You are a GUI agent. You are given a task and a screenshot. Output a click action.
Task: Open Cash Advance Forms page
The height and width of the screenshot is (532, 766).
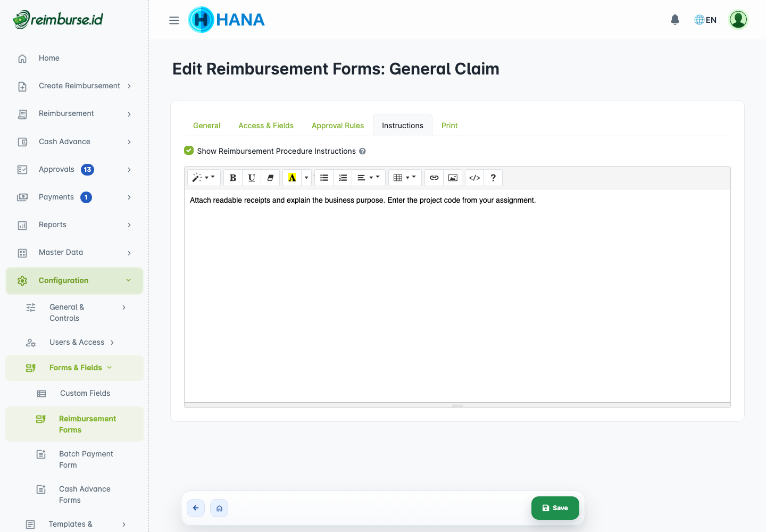pyautogui.click(x=74, y=494)
